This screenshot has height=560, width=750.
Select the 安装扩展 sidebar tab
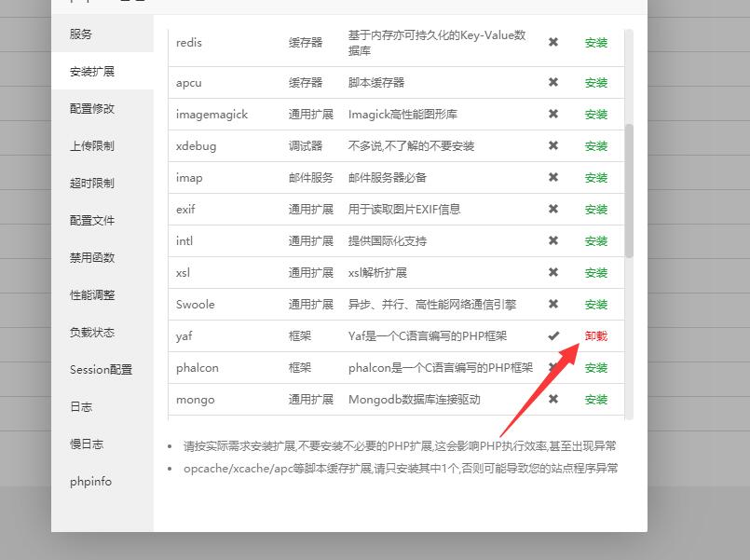point(102,71)
